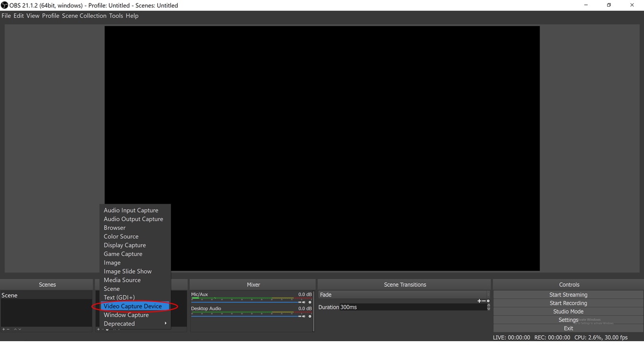Mute the Mic/Aux speaker icon
This screenshot has height=345, width=644.
click(304, 302)
